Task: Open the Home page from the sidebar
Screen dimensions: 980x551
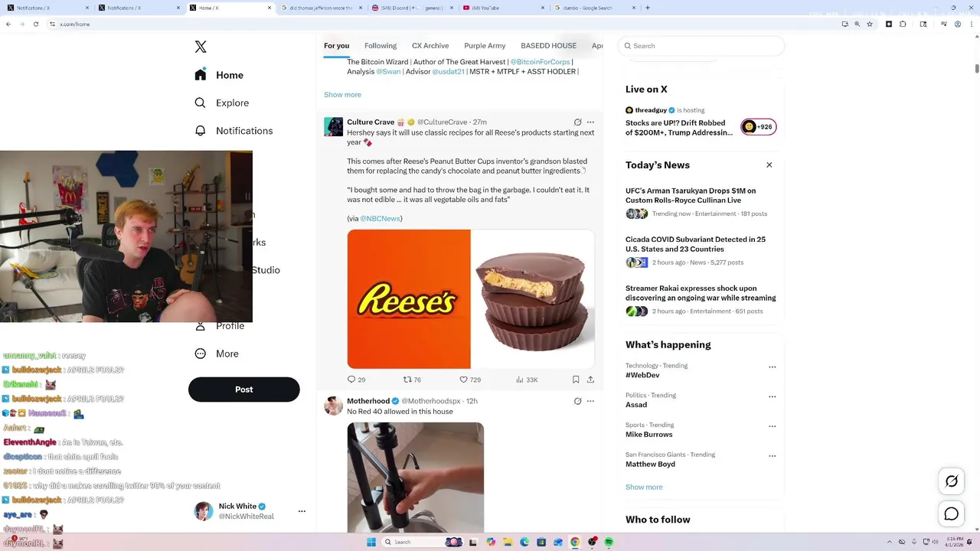Action: (219, 75)
